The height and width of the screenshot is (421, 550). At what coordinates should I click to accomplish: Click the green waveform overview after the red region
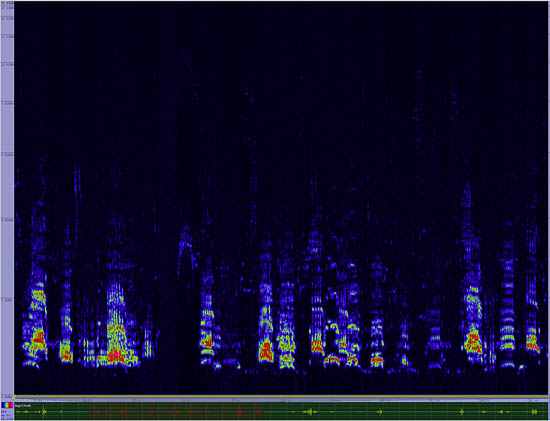point(406,411)
